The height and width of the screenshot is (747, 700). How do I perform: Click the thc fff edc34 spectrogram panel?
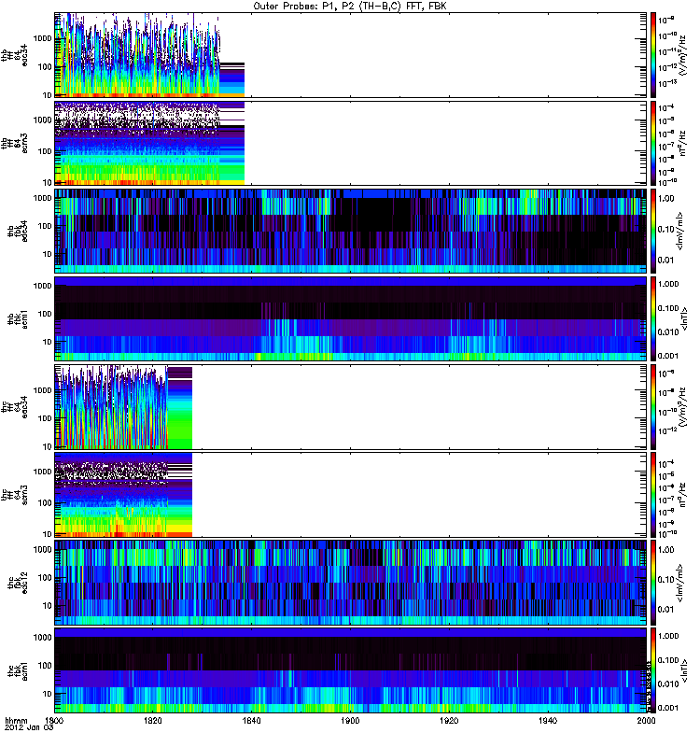[350, 407]
